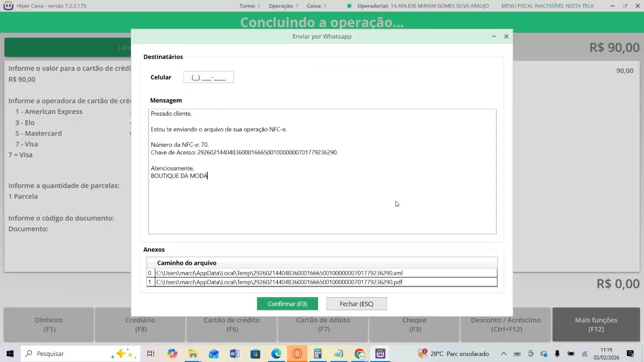Screen dimensions: 644x362
Task: Open Outlook mail from the taskbar
Action: (x=214, y=353)
